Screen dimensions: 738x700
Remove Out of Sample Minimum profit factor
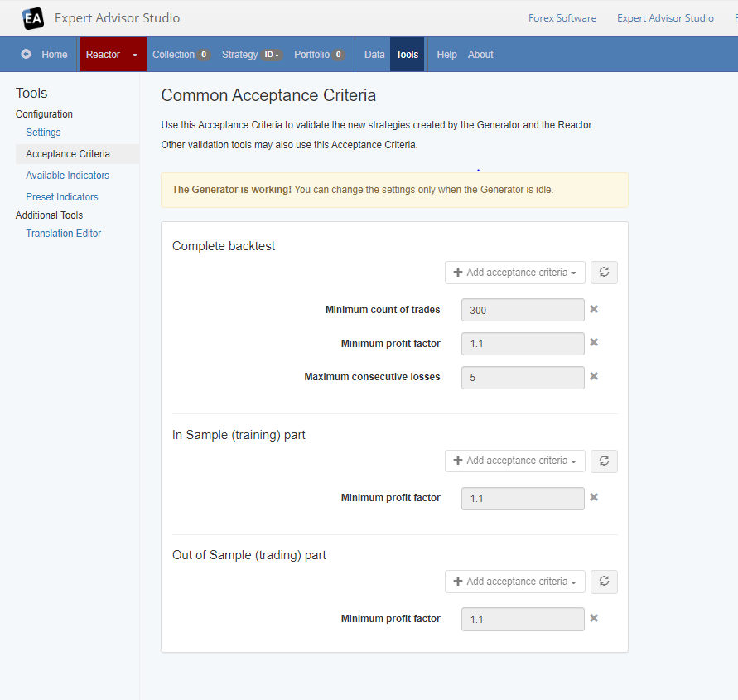(x=594, y=619)
